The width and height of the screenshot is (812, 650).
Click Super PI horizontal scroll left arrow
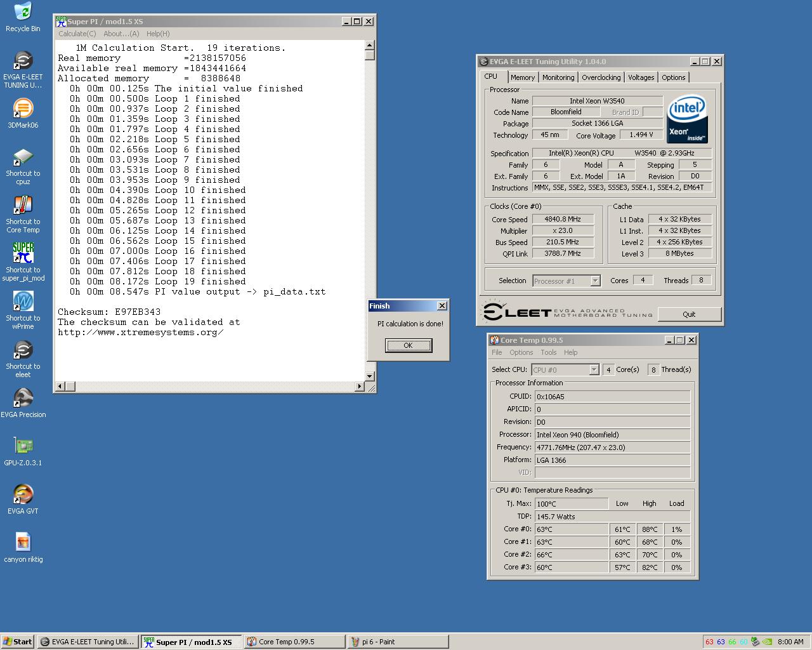point(60,386)
